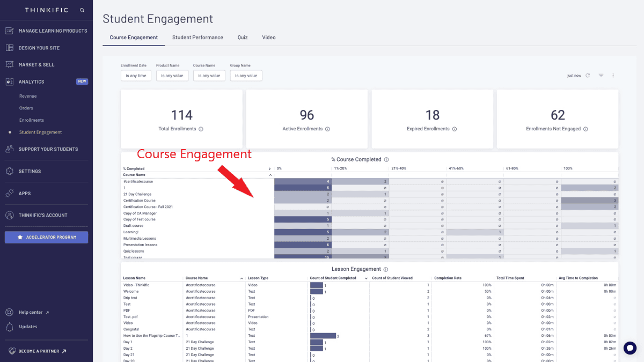Image resolution: width=644 pixels, height=362 pixels.
Task: Go to Orders analytics page
Action: 26,108
